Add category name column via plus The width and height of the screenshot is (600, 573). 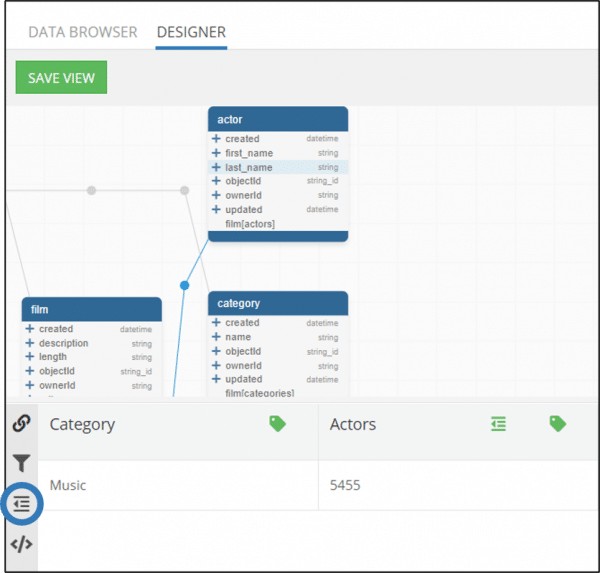pyautogui.click(x=216, y=336)
